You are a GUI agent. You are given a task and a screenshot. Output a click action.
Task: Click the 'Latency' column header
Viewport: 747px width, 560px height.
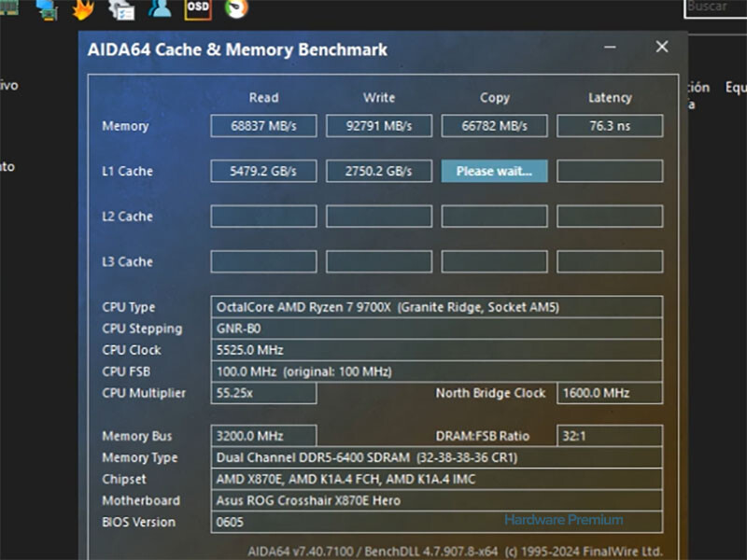pos(610,98)
